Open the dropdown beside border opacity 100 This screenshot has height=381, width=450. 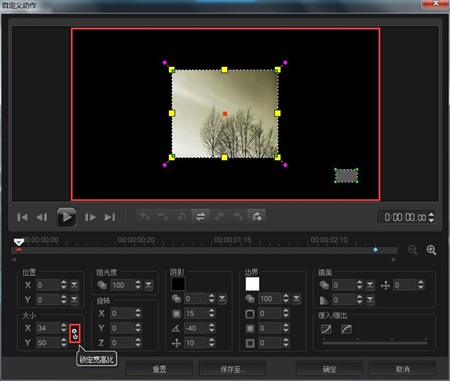296,299
